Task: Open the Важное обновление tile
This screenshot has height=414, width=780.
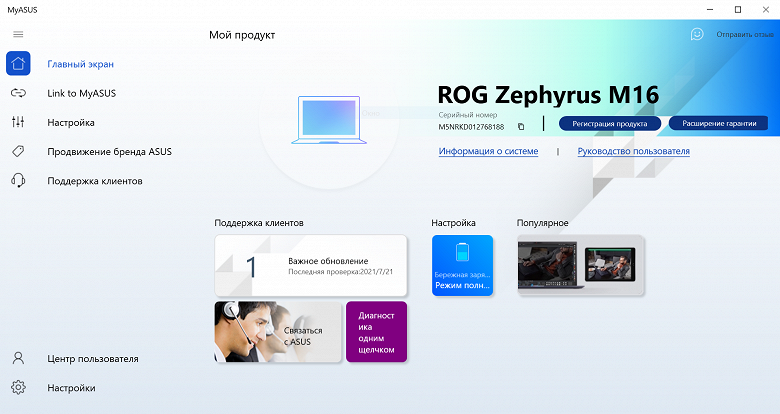Action: click(x=311, y=266)
